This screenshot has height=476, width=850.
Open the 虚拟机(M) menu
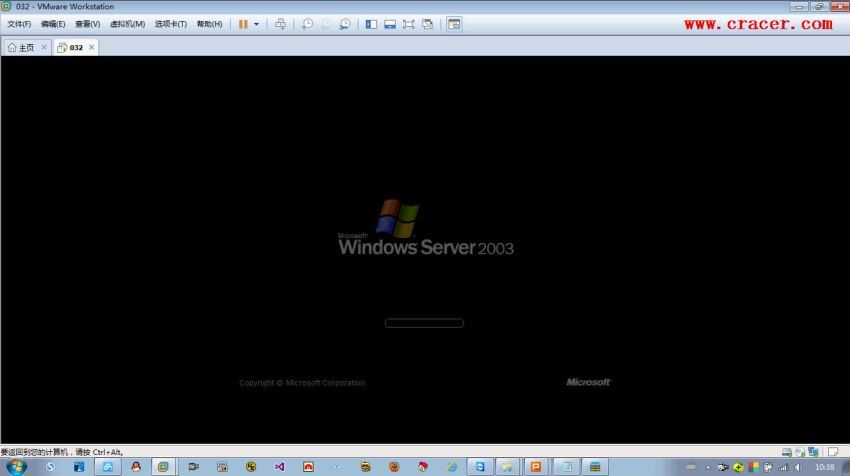127,24
